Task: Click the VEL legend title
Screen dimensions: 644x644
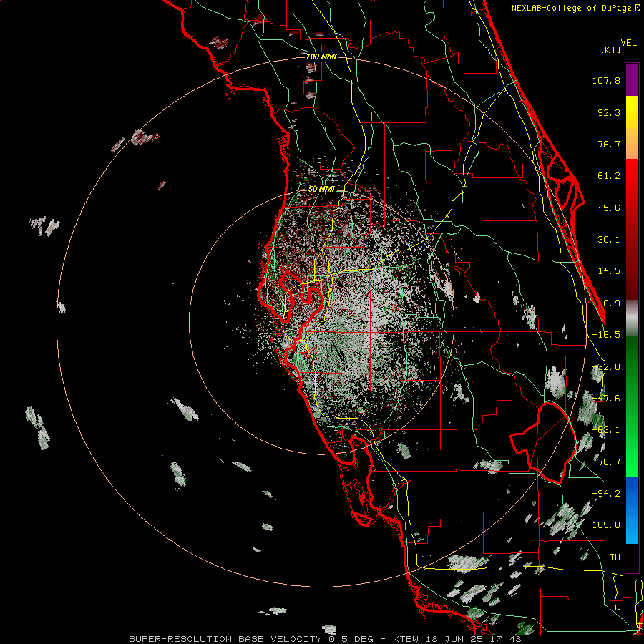Action: 628,43
